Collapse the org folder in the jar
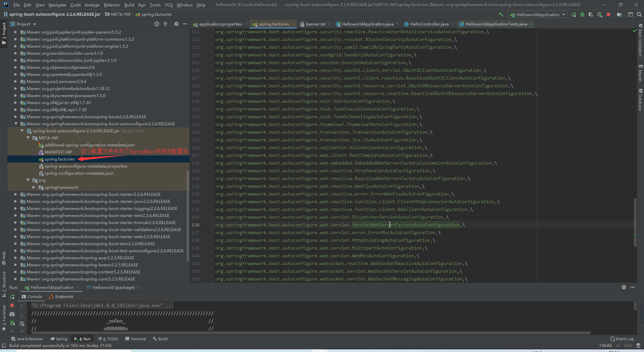Image resolution: width=644 pixels, height=352 pixels. point(28,180)
